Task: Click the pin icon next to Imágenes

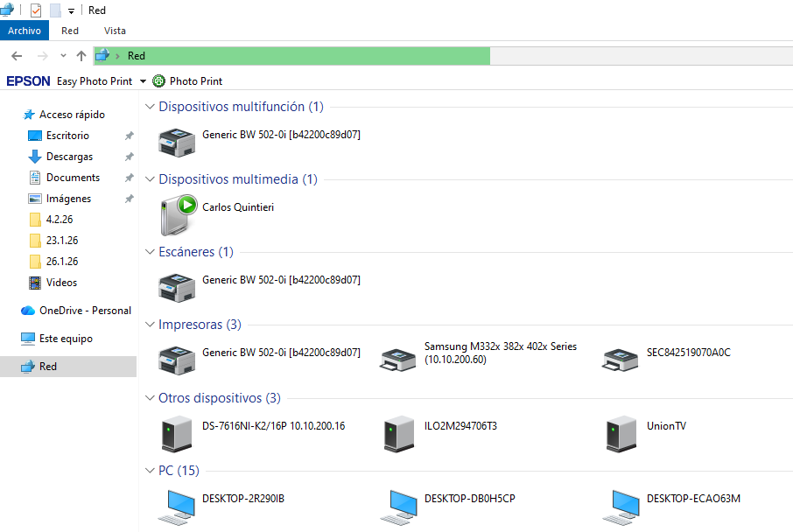Action: pyautogui.click(x=130, y=199)
